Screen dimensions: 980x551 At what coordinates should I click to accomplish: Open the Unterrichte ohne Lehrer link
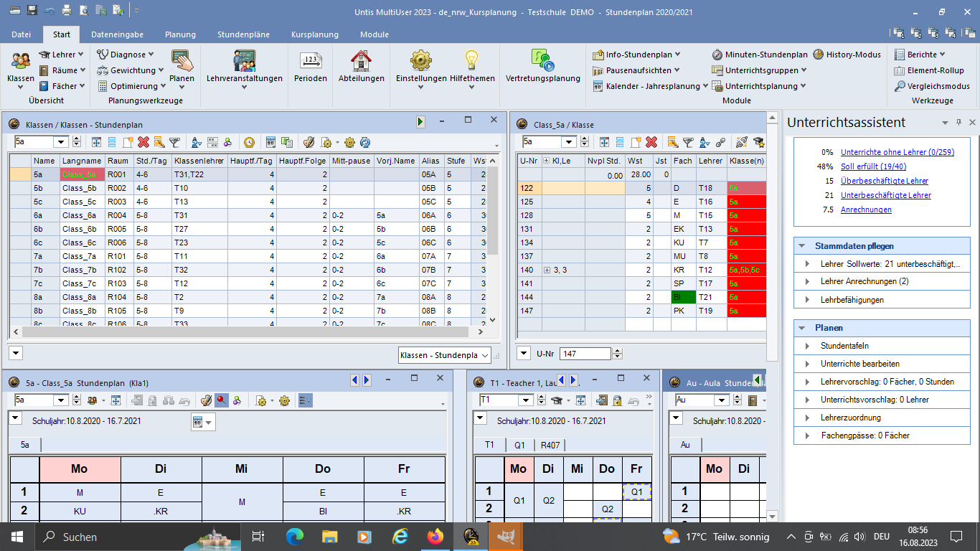coord(897,152)
